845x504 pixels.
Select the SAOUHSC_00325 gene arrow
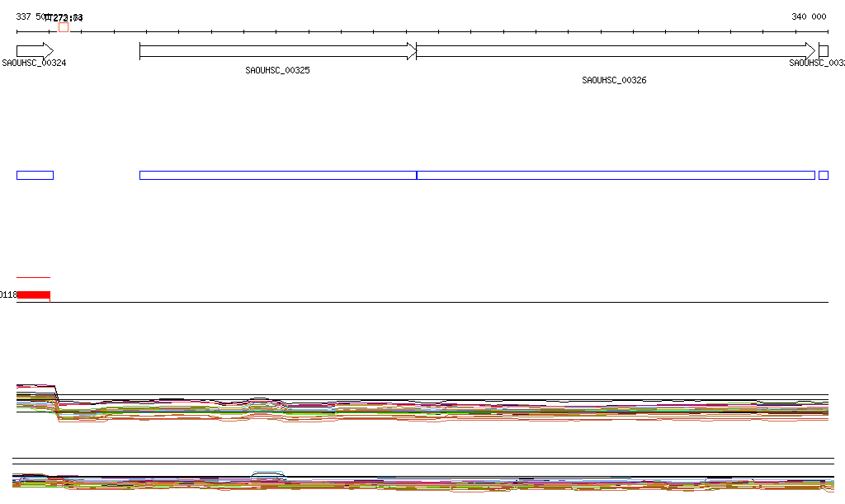tap(277, 51)
